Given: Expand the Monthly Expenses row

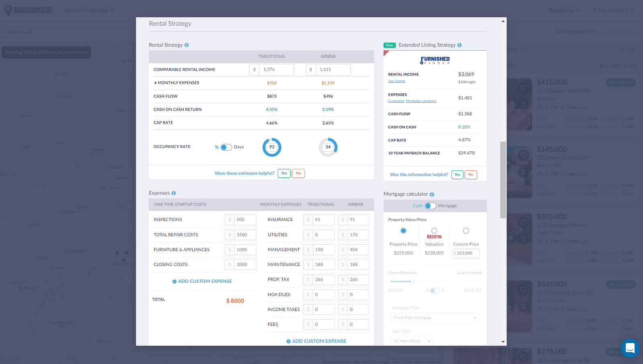Looking at the screenshot, I should pos(156,83).
